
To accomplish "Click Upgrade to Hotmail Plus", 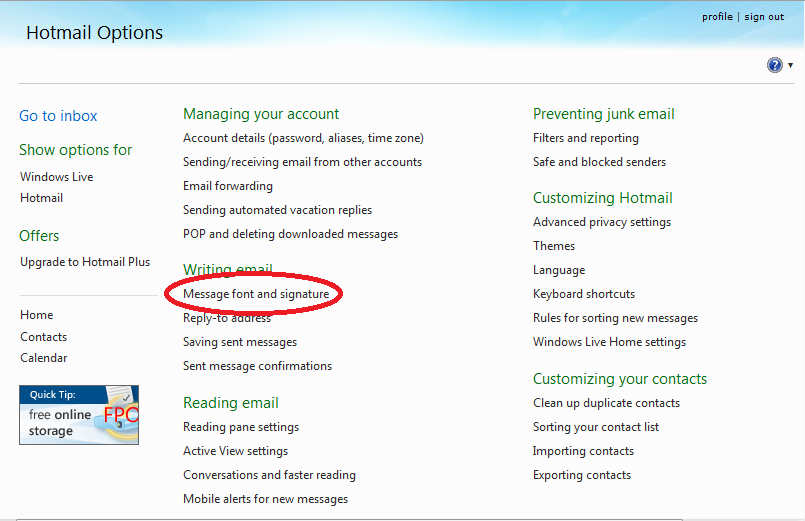I will pyautogui.click(x=85, y=262).
